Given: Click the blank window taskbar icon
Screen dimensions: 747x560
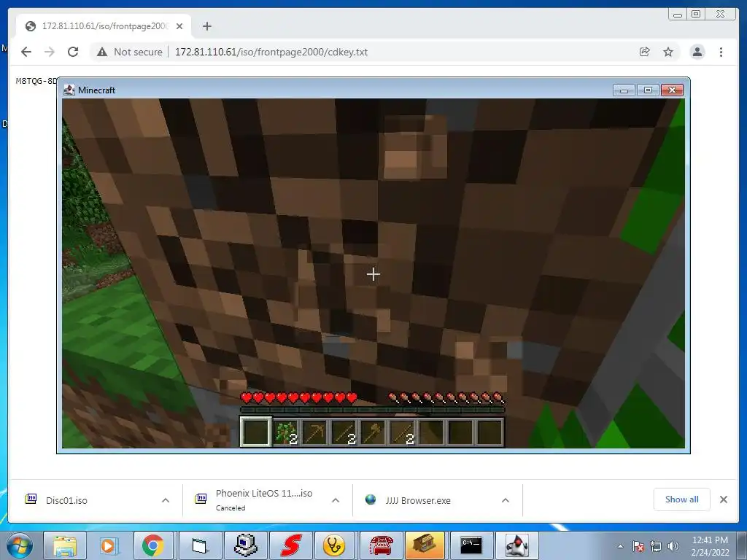Looking at the screenshot, I should pyautogui.click(x=201, y=545).
